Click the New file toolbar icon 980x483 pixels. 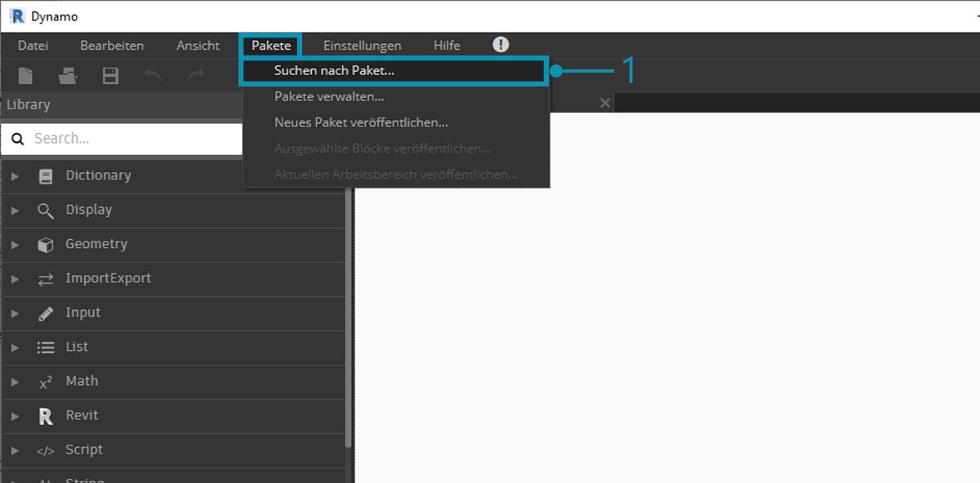point(26,76)
